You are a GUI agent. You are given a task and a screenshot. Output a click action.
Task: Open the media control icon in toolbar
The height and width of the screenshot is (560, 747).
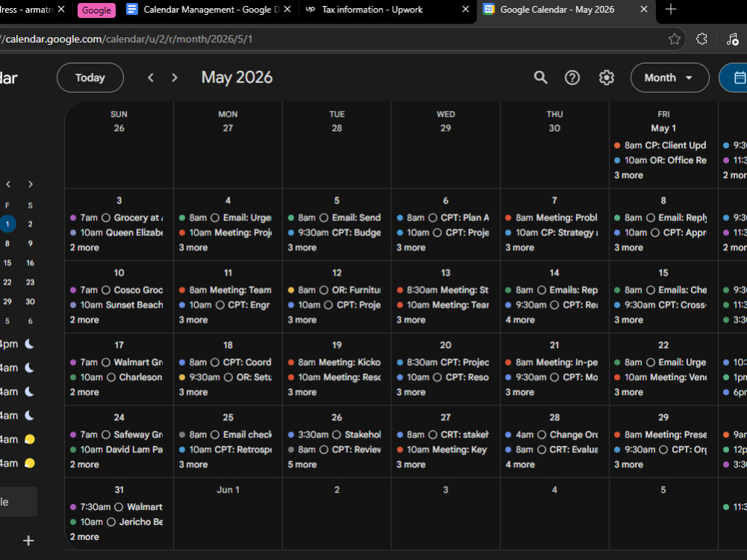(732, 39)
